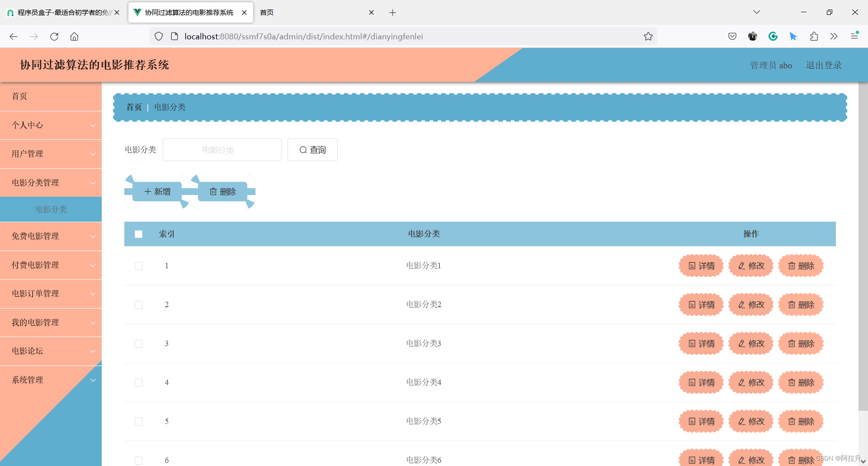
Task: Focus the 电影分类 search input
Action: coord(222,150)
